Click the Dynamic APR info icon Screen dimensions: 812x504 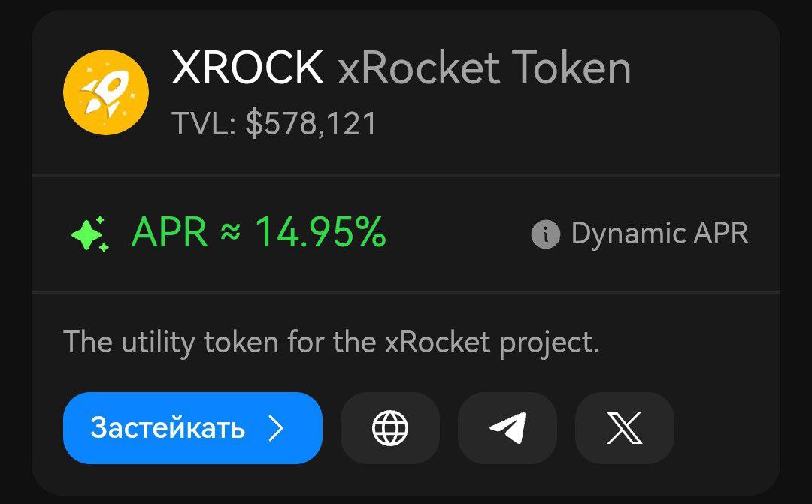pyautogui.click(x=545, y=234)
